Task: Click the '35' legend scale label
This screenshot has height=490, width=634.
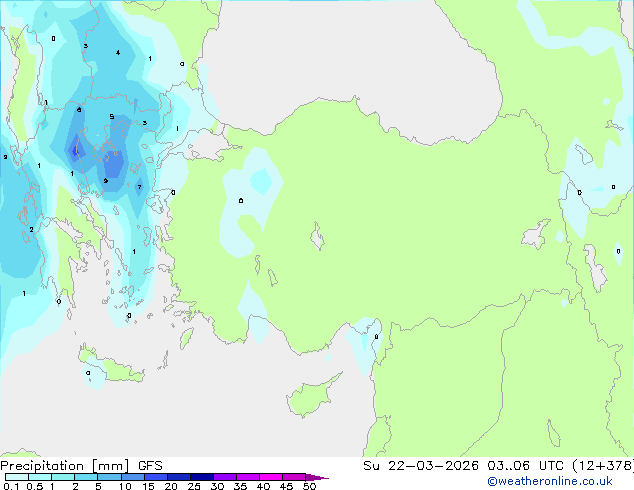Action: point(240,486)
